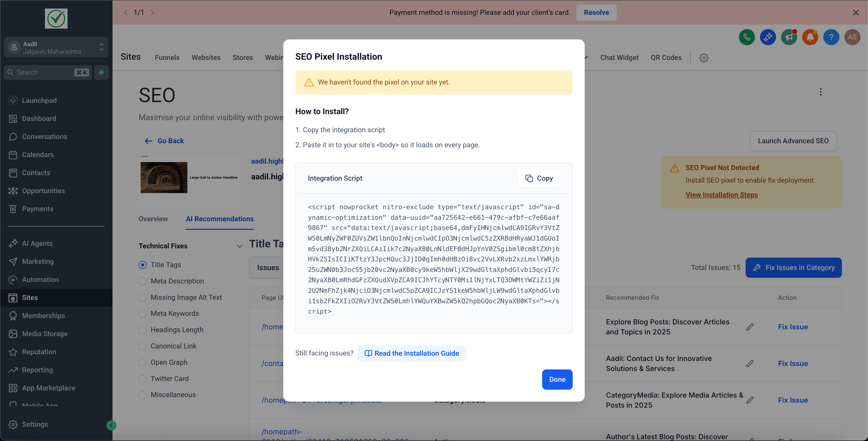Screen dimensions: 868x441
Task: Open the notifications bell icon
Action: pyautogui.click(x=810, y=37)
